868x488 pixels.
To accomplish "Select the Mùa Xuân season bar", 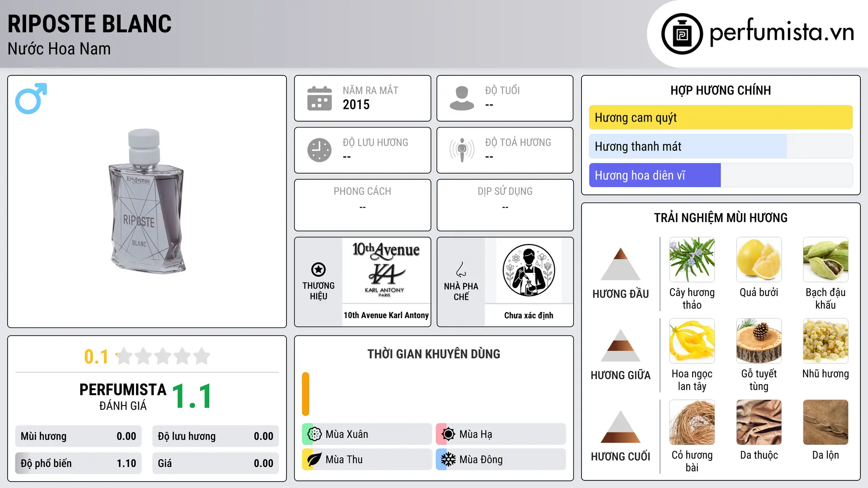I will tap(367, 434).
